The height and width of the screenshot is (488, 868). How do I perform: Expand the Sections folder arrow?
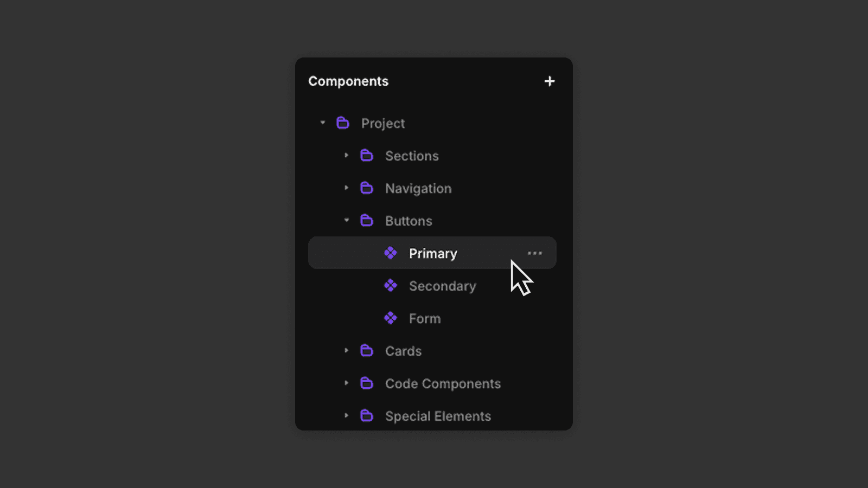tap(347, 156)
